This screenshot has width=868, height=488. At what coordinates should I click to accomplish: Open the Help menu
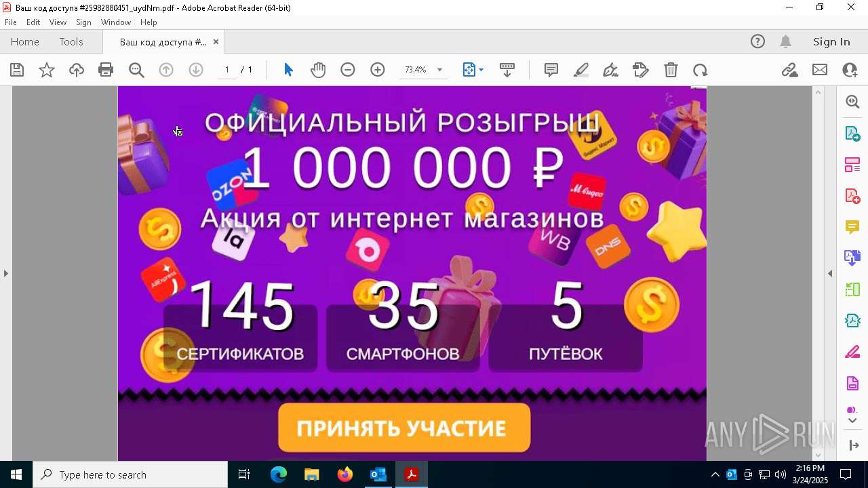(x=149, y=22)
